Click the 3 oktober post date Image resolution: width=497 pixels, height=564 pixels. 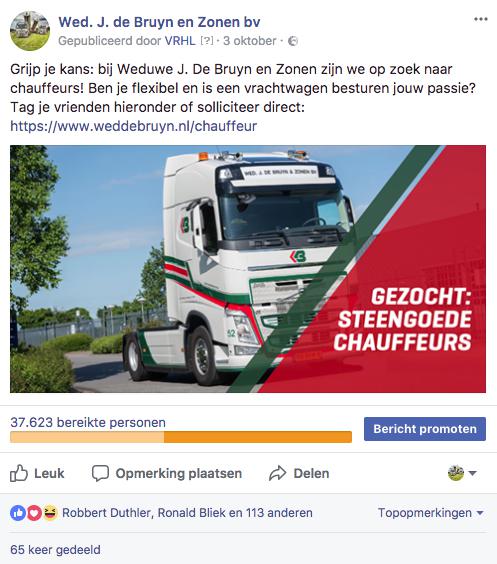coord(250,41)
